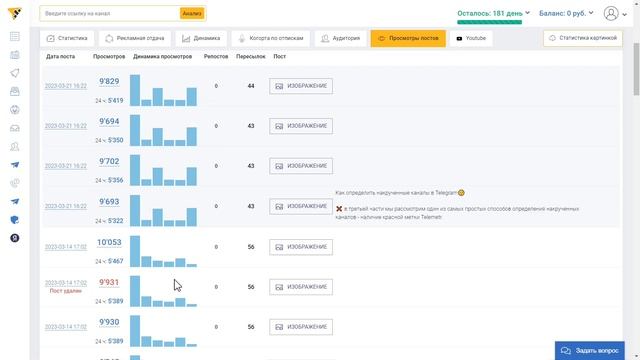Click the Пересылок column header
Image resolution: width=640 pixels, height=360 pixels.
(x=251, y=57)
